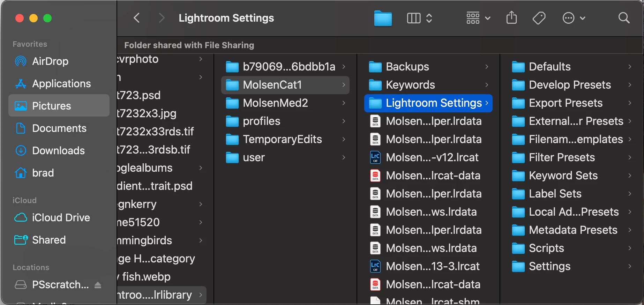This screenshot has width=644, height=305.
Task: Open the Scripts folder
Action: [571, 248]
